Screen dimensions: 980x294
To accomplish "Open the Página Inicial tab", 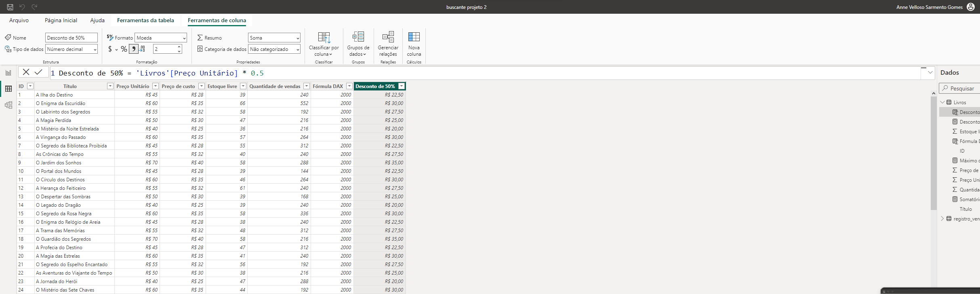I will coord(61,20).
